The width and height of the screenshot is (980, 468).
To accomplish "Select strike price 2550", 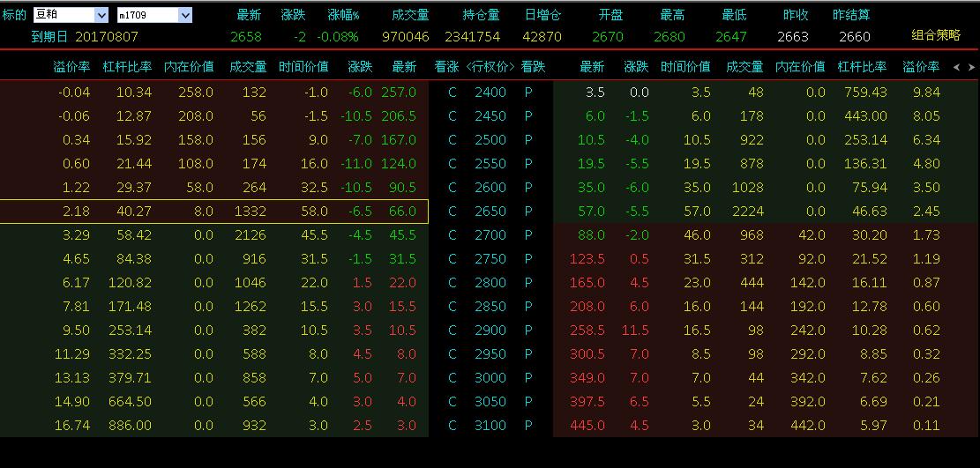I will coord(490,164).
